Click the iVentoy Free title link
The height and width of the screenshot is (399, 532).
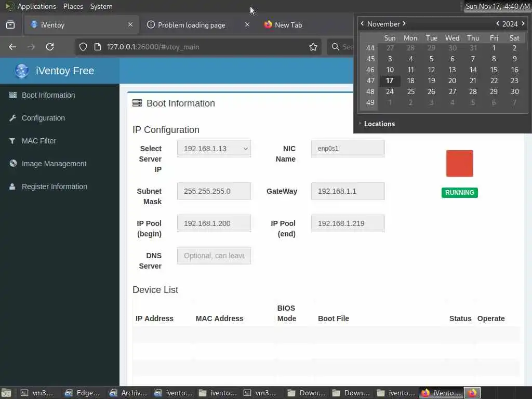tap(65, 71)
